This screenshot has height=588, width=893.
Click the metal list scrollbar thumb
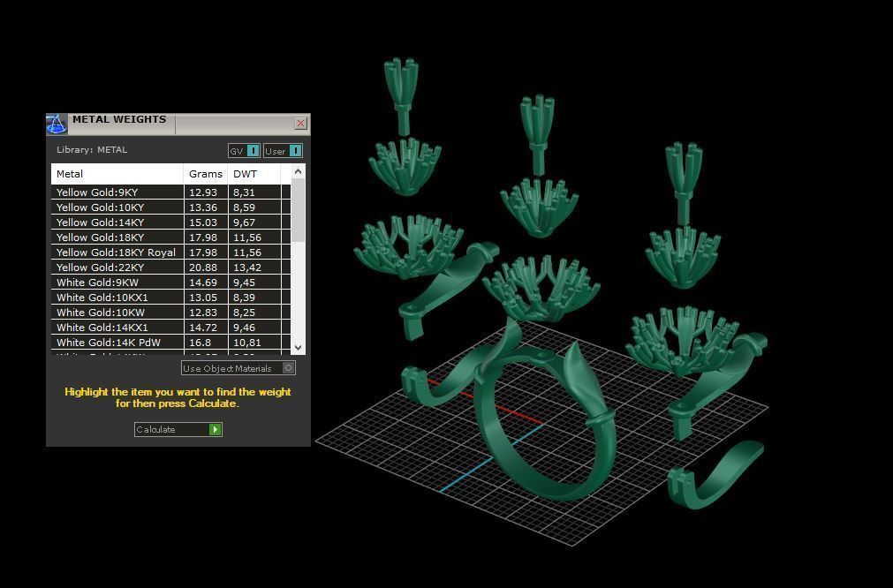click(298, 211)
